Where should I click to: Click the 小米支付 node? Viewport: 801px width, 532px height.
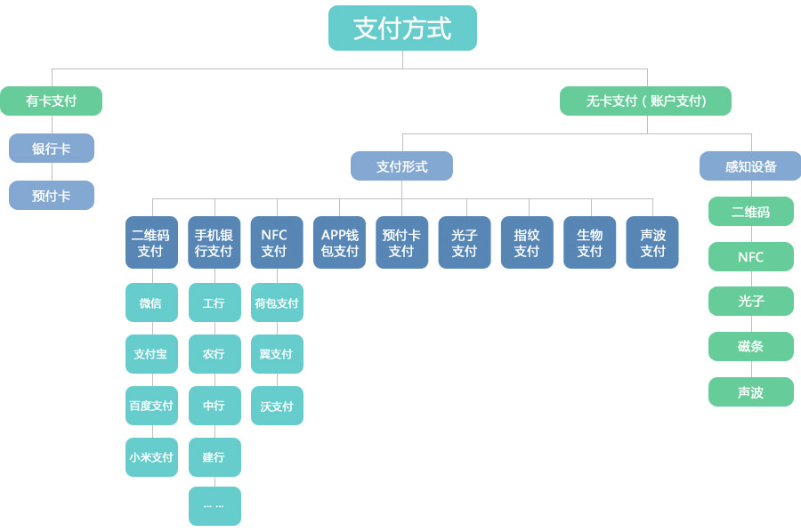(x=151, y=457)
